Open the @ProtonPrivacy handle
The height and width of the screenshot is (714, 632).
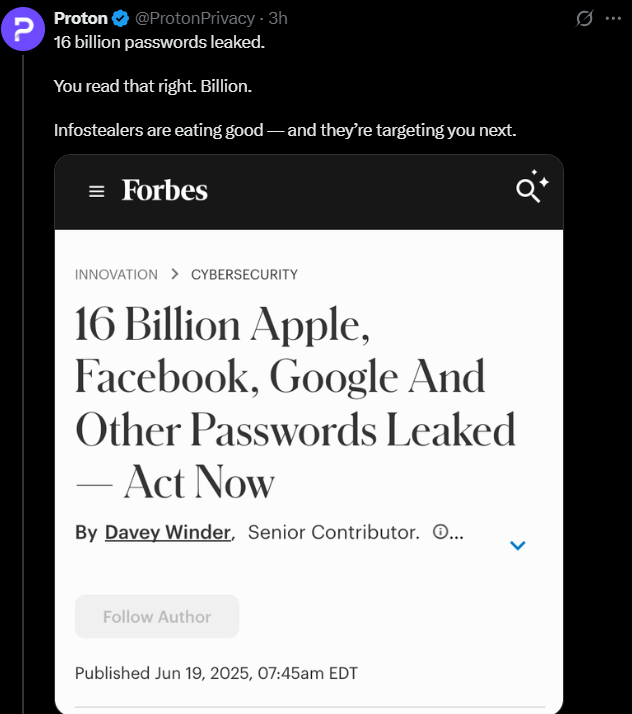(195, 18)
